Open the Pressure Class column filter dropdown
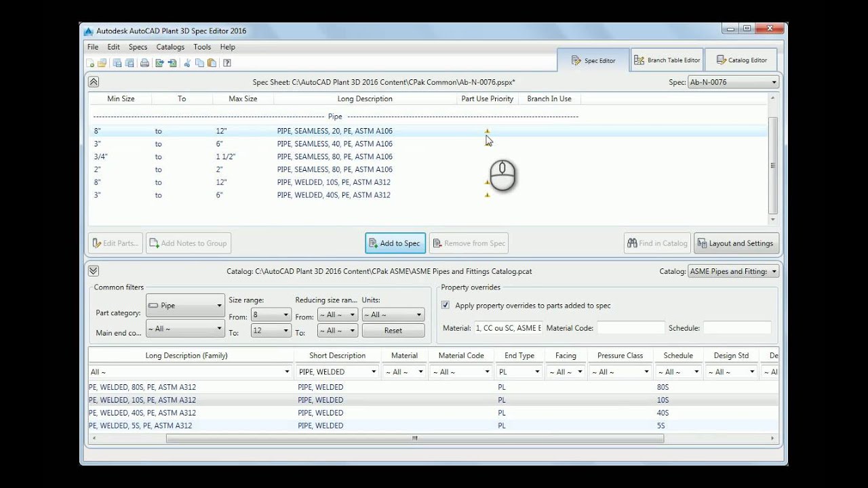 click(x=620, y=372)
